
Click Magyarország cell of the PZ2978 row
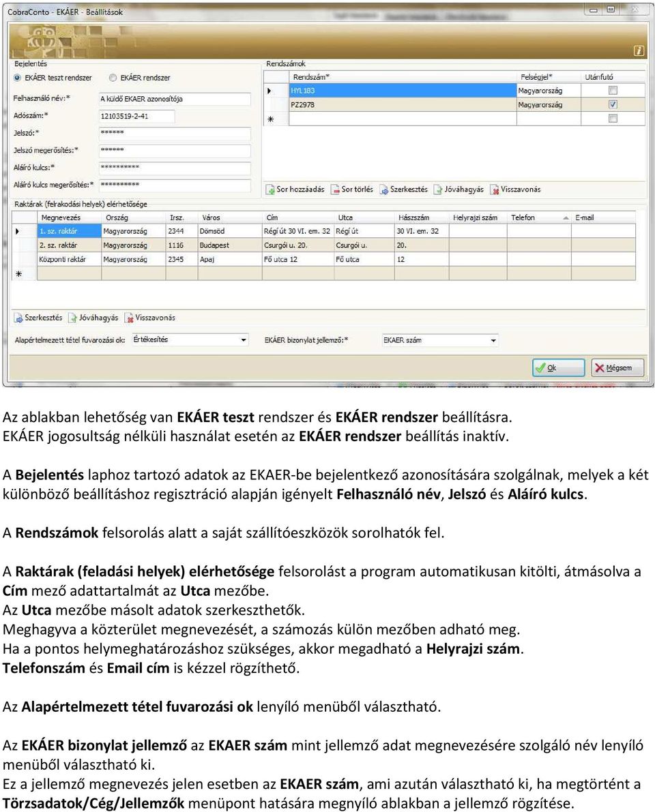click(549, 104)
